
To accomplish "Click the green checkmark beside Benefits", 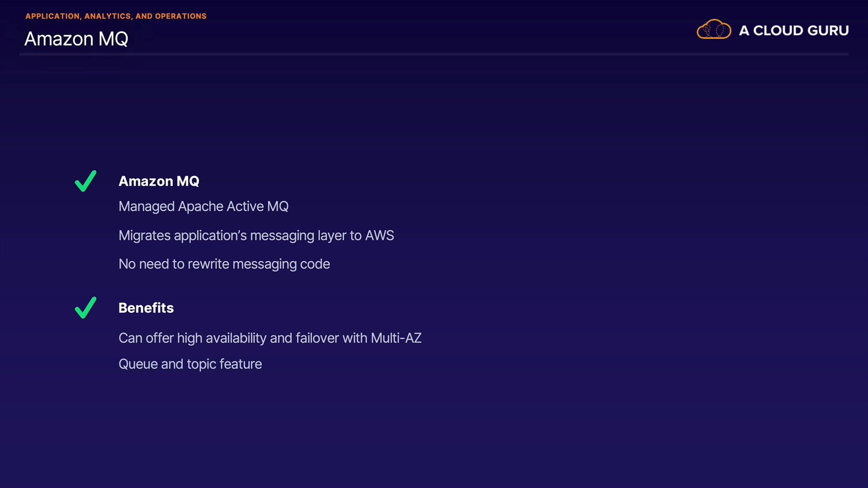I will tap(86, 308).
